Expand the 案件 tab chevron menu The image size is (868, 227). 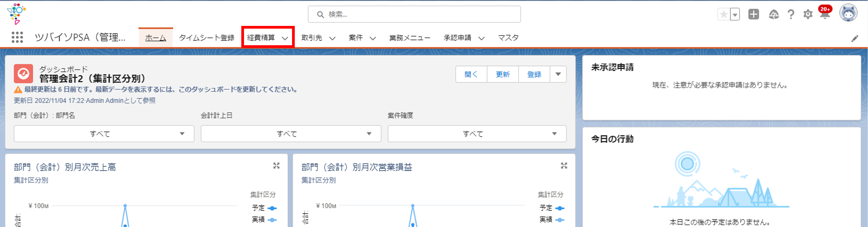(x=373, y=38)
